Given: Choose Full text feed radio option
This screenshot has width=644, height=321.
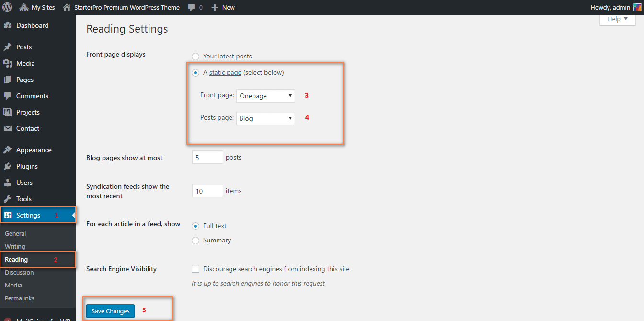Looking at the screenshot, I should (x=195, y=226).
